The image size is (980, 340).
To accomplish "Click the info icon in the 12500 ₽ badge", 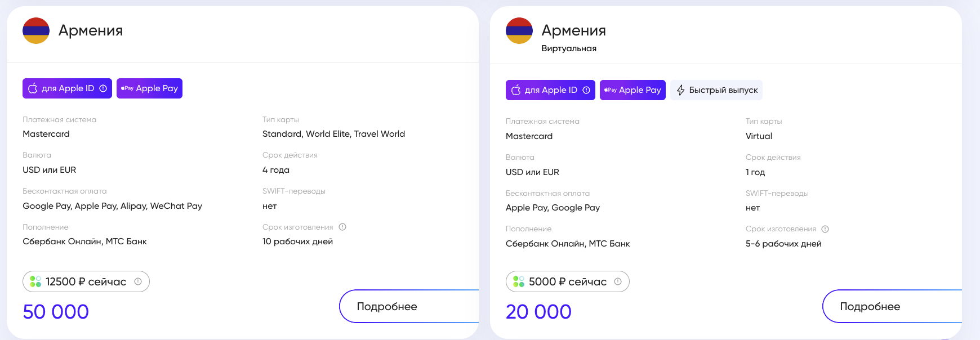I will (x=138, y=281).
